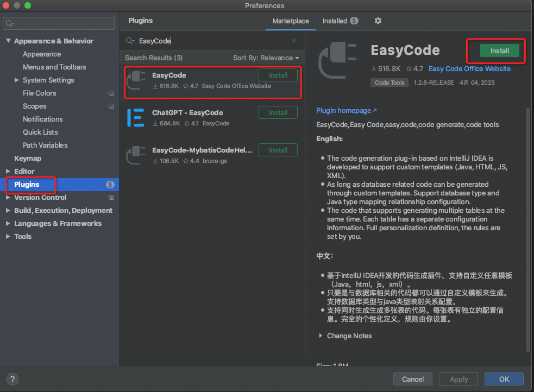
Task: Expand Build, Execution, Deployment section
Action: tap(8, 211)
